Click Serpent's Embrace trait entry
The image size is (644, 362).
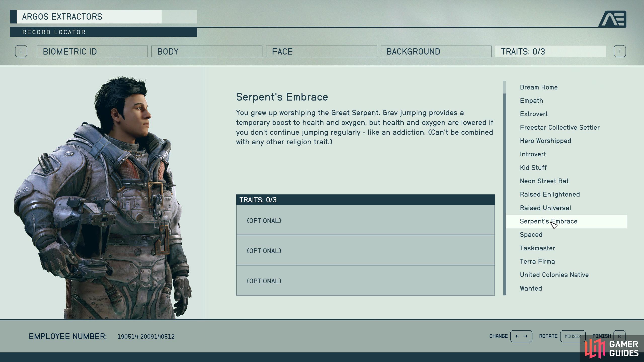(x=548, y=221)
